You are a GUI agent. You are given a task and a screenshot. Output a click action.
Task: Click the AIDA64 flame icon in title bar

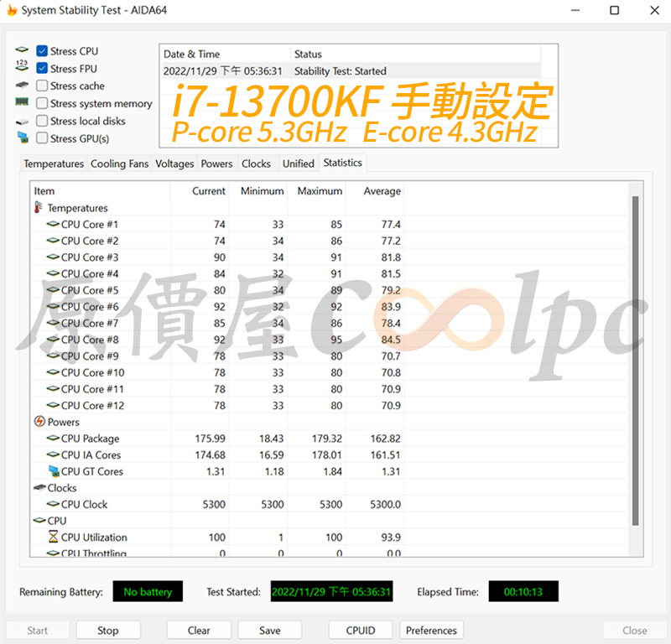pyautogui.click(x=12, y=10)
